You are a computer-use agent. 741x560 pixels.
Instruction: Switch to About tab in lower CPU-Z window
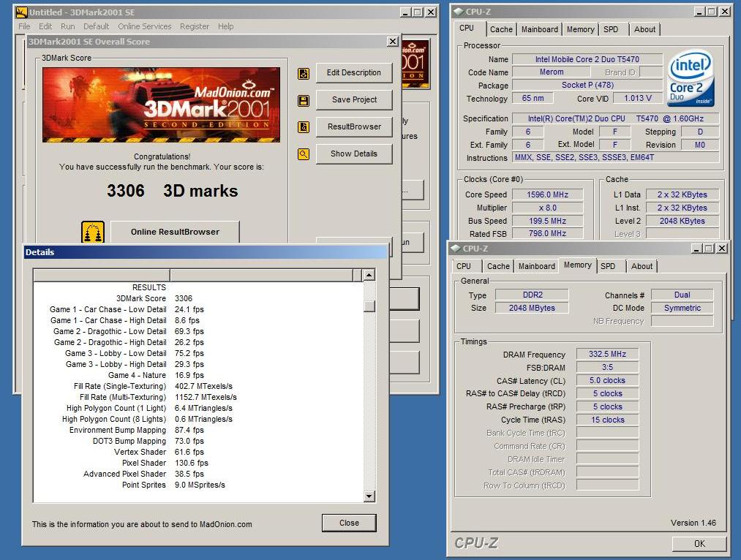coord(642,266)
